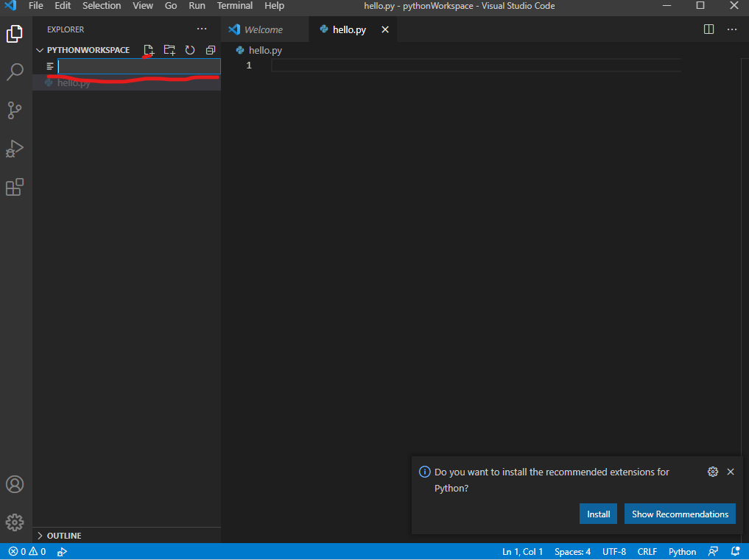Click Install button in notification

click(599, 514)
